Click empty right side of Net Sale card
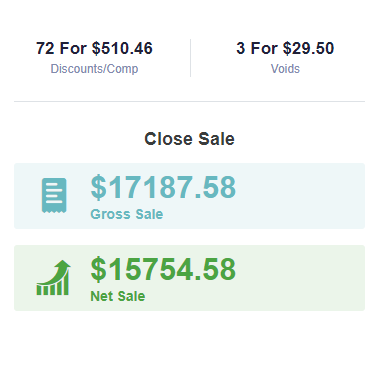Viewport: 380px width, 366px height. point(300,278)
